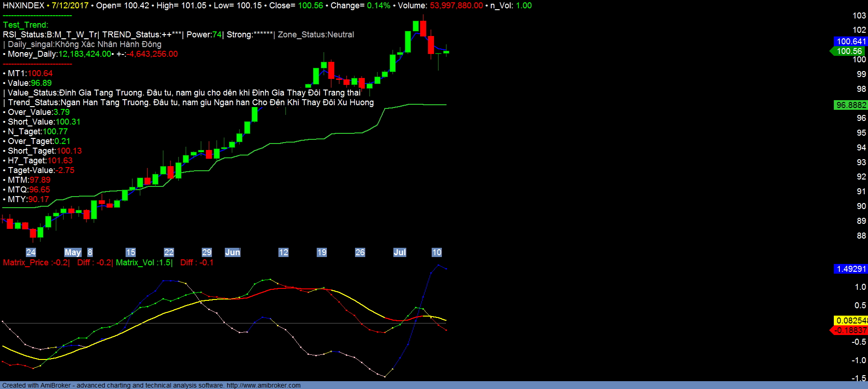This screenshot has height=389, width=868.
Task: Select the yellow 0.082548 indicator tag
Action: tap(851, 321)
